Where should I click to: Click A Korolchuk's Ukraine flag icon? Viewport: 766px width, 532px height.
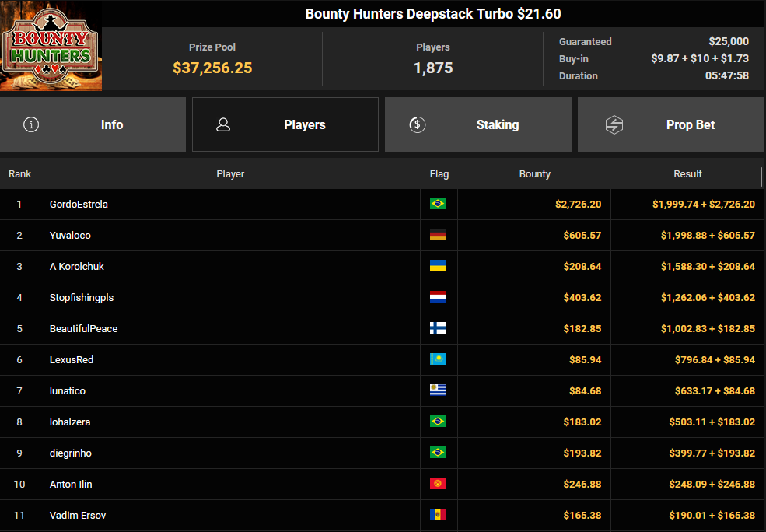[x=438, y=266]
